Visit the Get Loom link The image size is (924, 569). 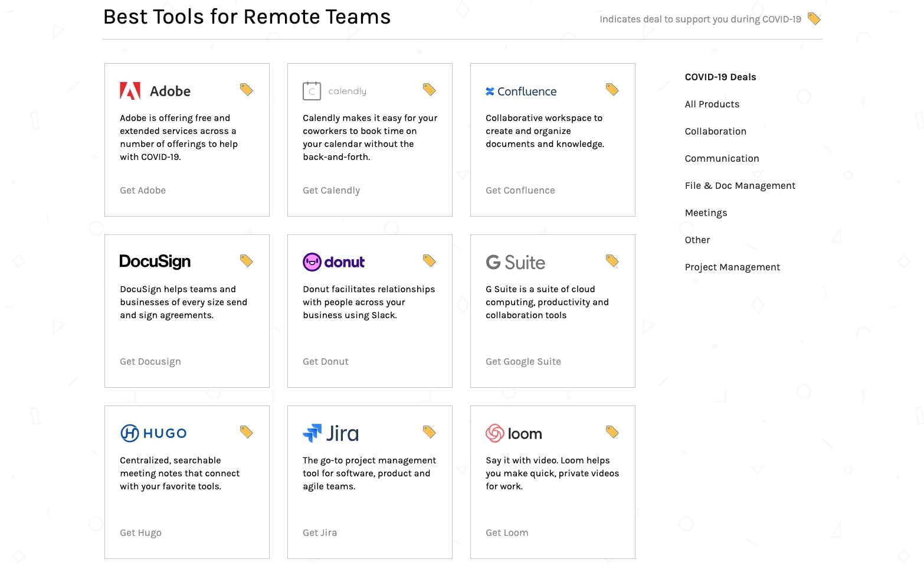coord(507,532)
